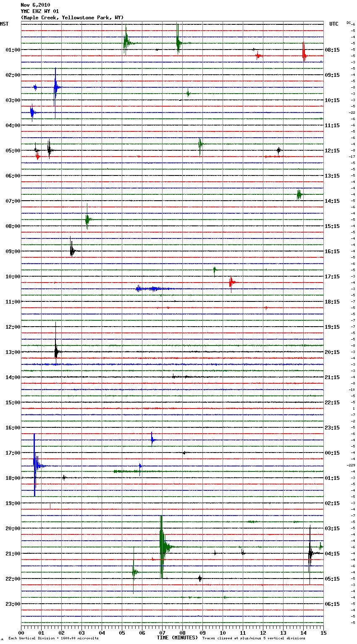Click the 21:15 UTC time label
Image resolution: width=357 pixels, height=644 pixels.
[332, 377]
